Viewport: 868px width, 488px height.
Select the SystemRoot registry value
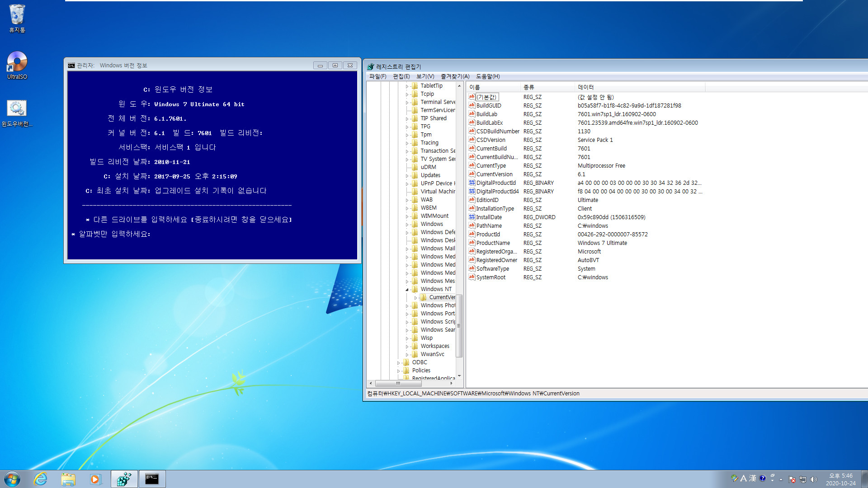coord(491,277)
